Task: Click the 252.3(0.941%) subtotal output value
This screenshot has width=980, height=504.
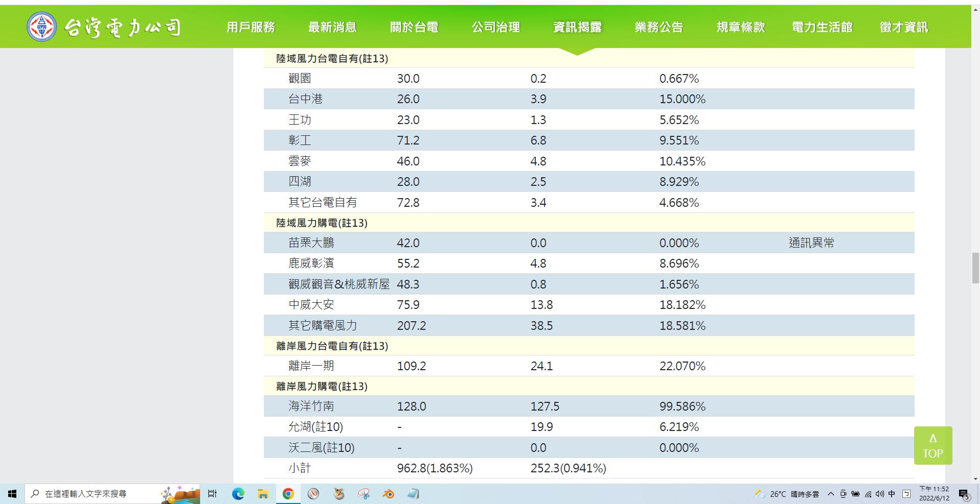Action: click(569, 468)
